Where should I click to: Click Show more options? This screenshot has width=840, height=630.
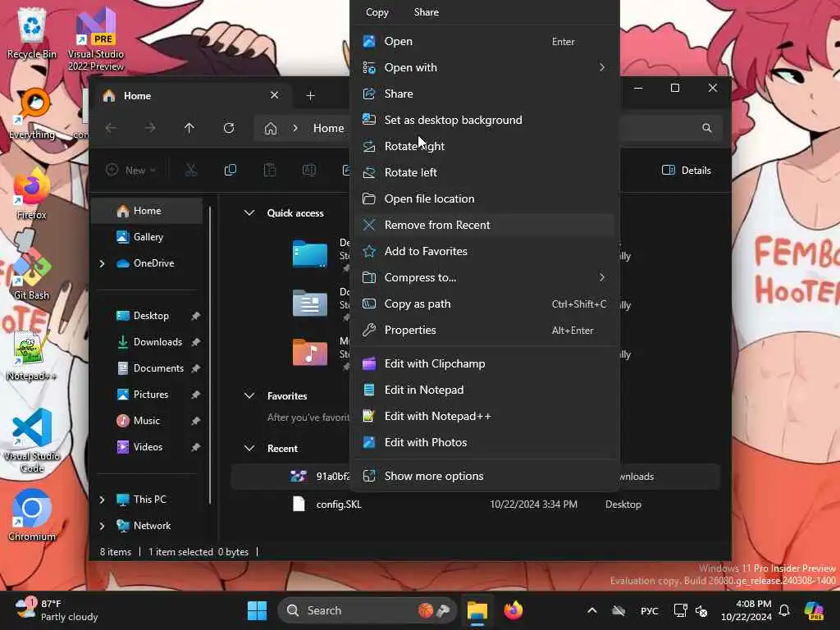484,477
